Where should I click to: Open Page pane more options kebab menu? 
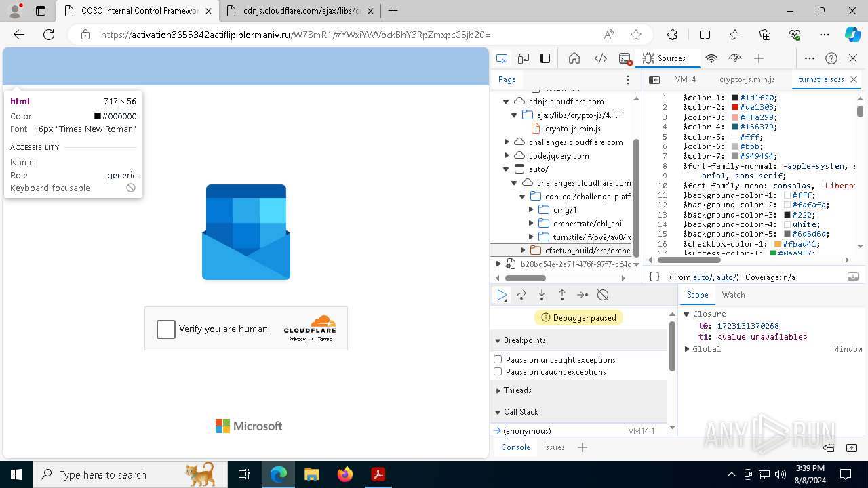click(628, 79)
